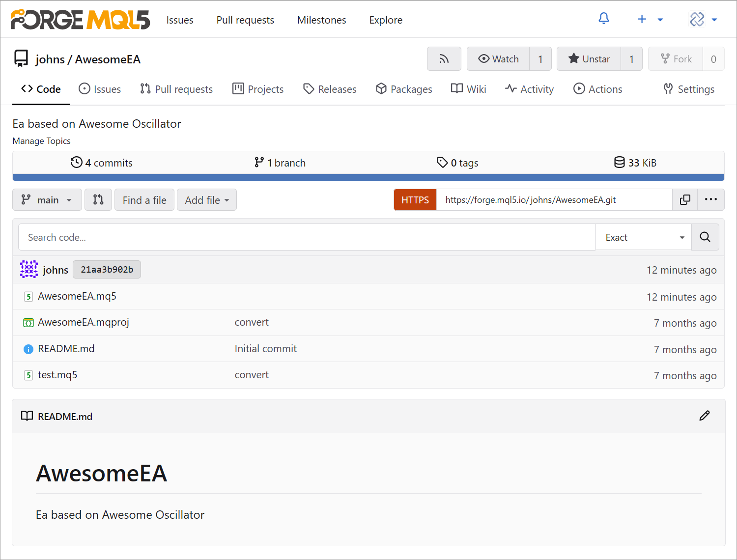The height and width of the screenshot is (560, 737).
Task: Expand the Exact search mode dropdown
Action: point(643,237)
